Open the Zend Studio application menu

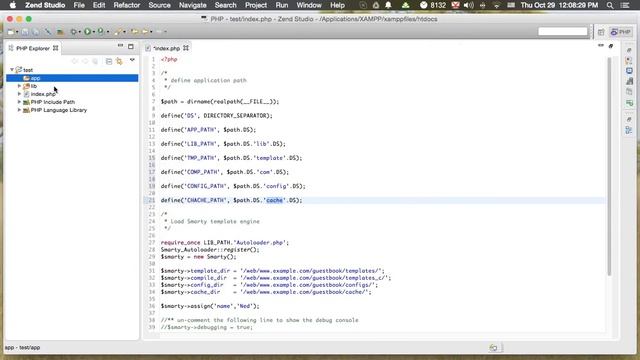tap(45, 5)
